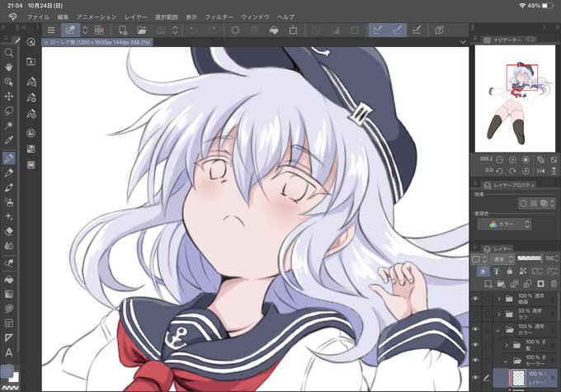
Task: Click the zoom in plus in Navigator
Action: pyautogui.click(x=512, y=159)
